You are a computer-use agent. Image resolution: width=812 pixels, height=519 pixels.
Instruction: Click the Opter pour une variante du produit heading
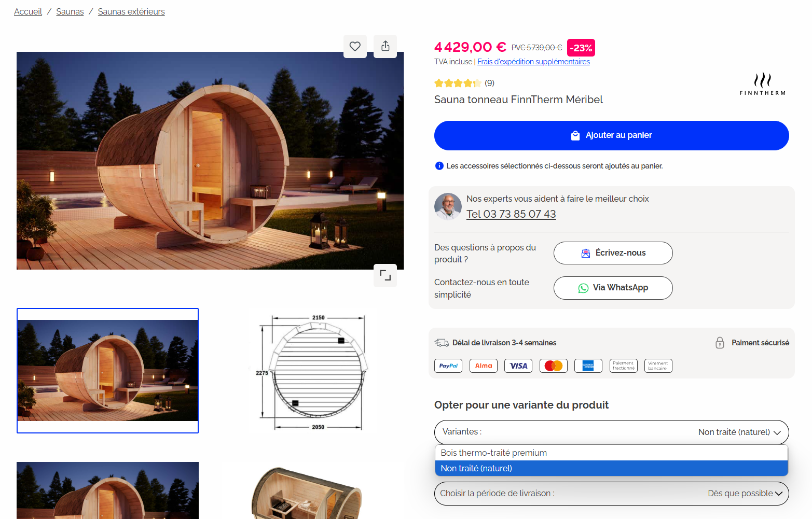[521, 405]
